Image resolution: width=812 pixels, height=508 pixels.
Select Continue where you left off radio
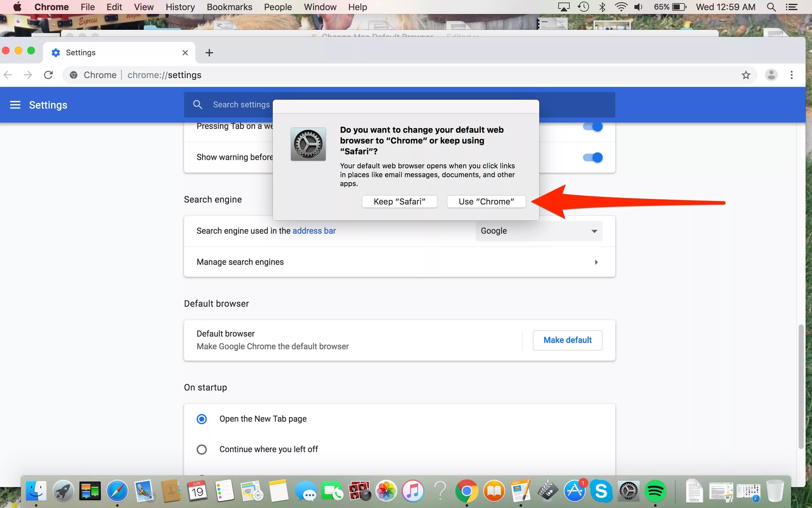tap(202, 449)
